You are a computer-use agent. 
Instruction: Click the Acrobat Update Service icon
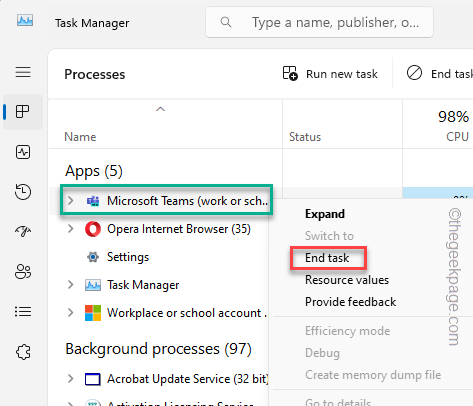coord(93,379)
